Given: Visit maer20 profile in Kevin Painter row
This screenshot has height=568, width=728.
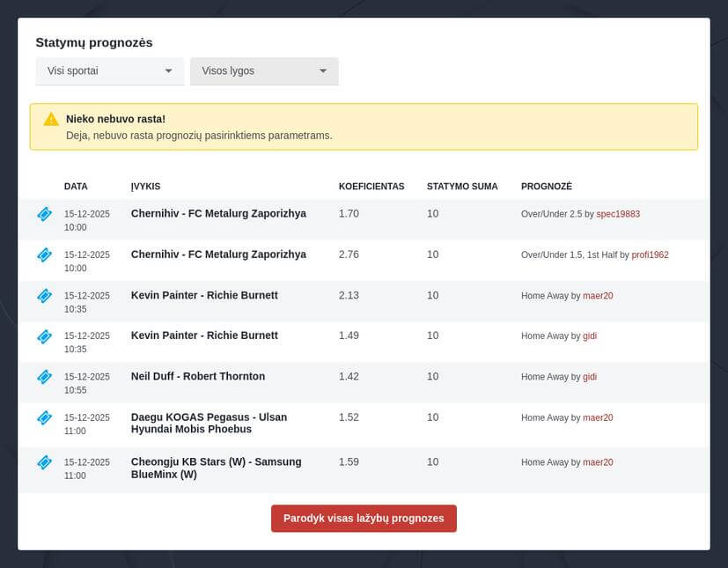Looking at the screenshot, I should (x=598, y=296).
